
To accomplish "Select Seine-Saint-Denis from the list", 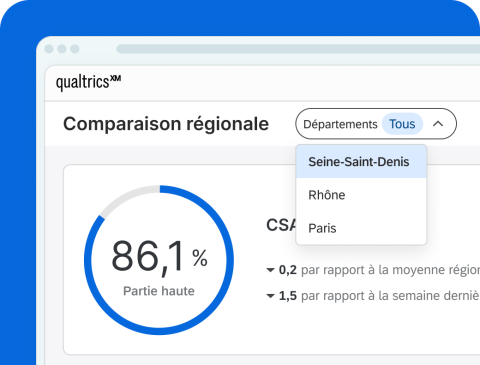I will 361,162.
